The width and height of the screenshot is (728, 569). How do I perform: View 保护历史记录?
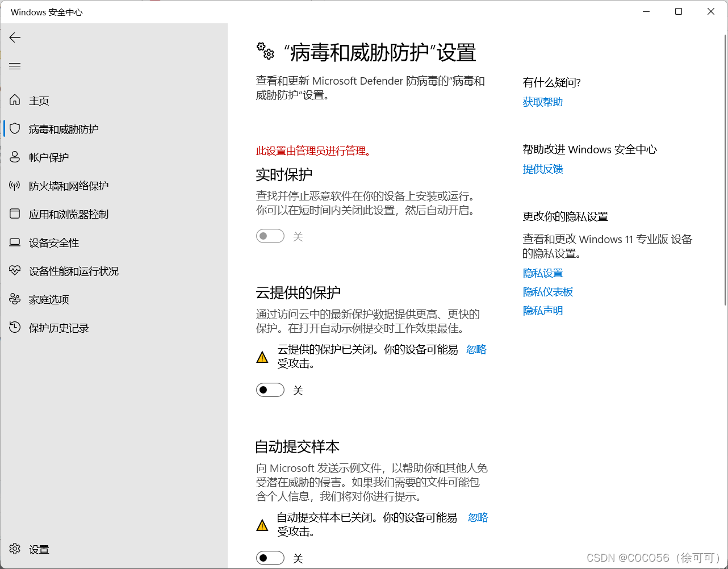click(114, 328)
